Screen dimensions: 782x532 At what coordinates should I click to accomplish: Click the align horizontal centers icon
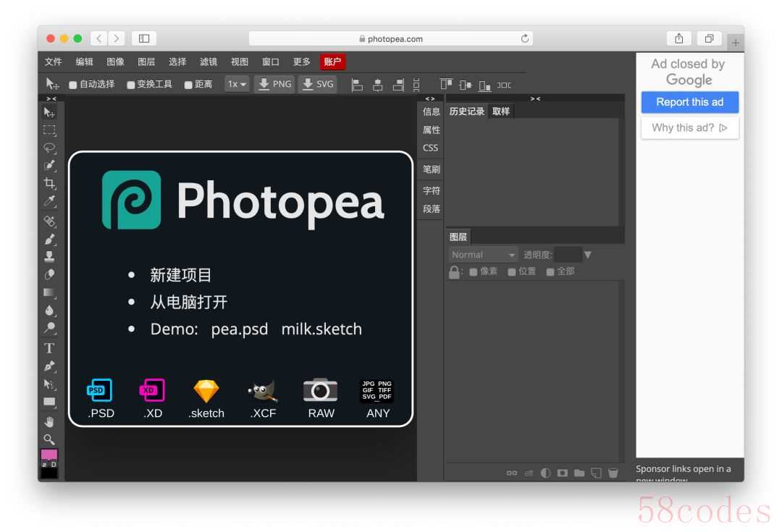point(377,85)
